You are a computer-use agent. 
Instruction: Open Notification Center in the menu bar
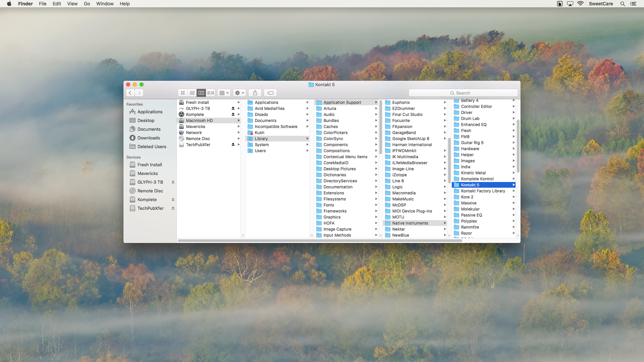tap(633, 4)
